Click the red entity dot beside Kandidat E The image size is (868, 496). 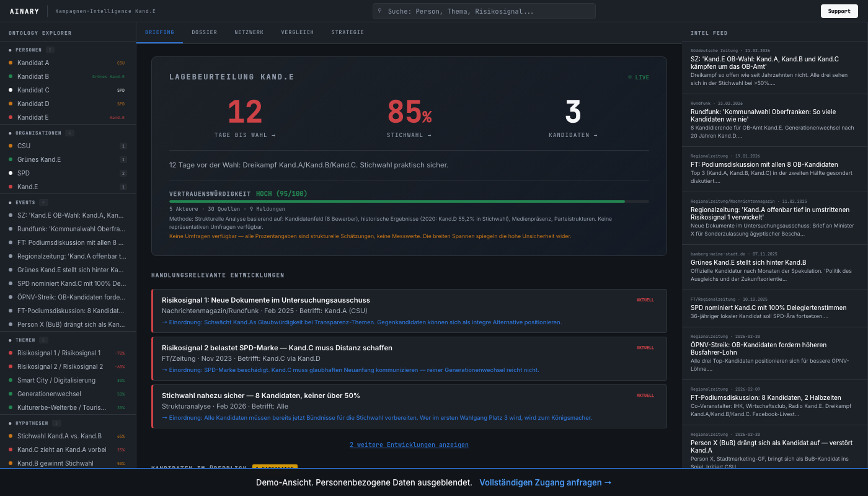(x=10, y=117)
